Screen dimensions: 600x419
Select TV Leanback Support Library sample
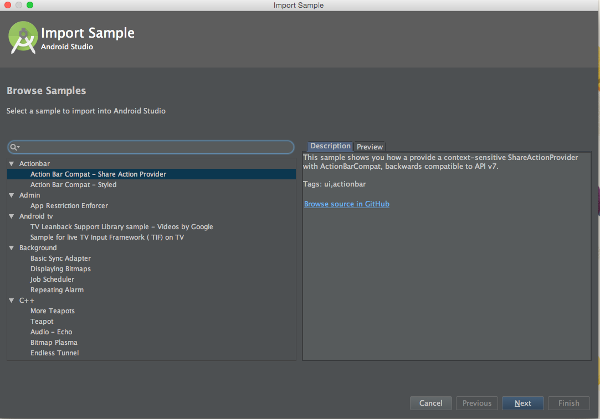(x=122, y=227)
